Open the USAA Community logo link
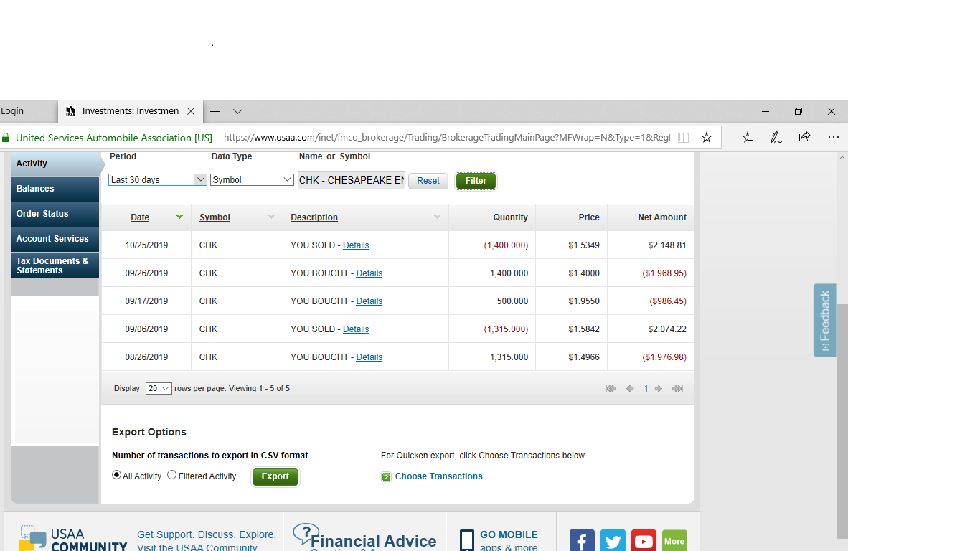 pyautogui.click(x=73, y=540)
